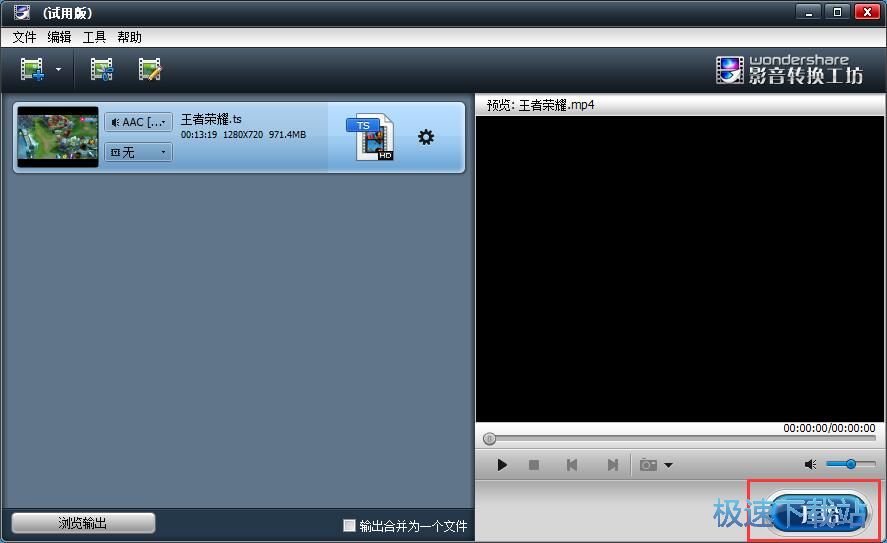Image resolution: width=887 pixels, height=543 pixels.
Task: Skip to the previous frame
Action: pyautogui.click(x=572, y=465)
